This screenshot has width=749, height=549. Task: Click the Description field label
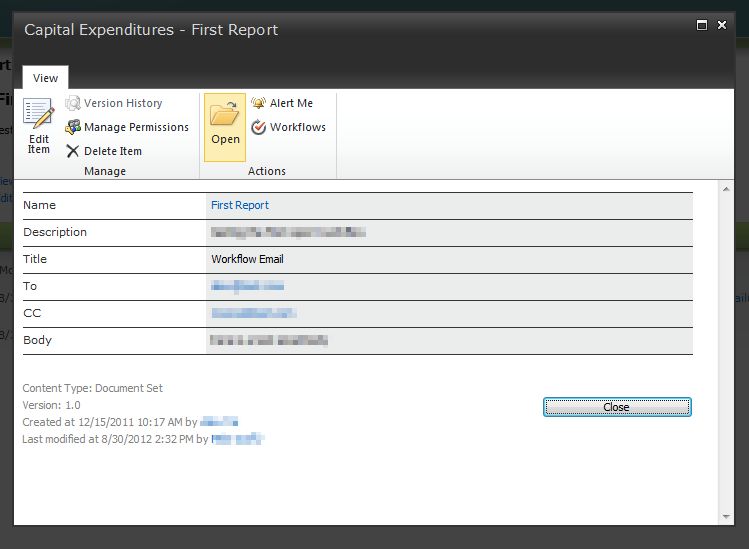(x=55, y=232)
